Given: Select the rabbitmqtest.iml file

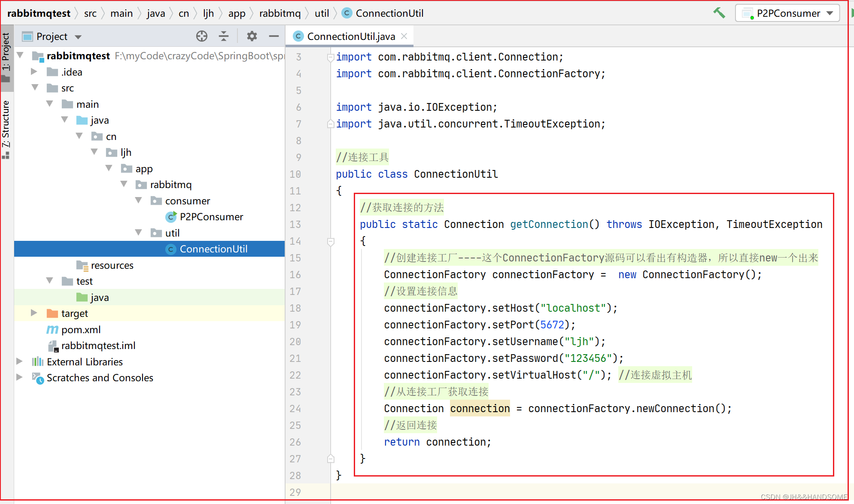Looking at the screenshot, I should 98,346.
